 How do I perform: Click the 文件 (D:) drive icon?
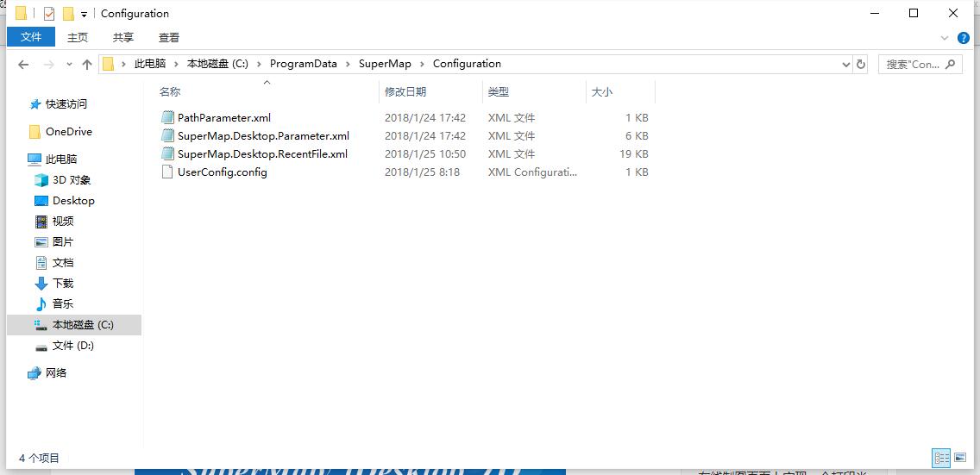(x=41, y=347)
